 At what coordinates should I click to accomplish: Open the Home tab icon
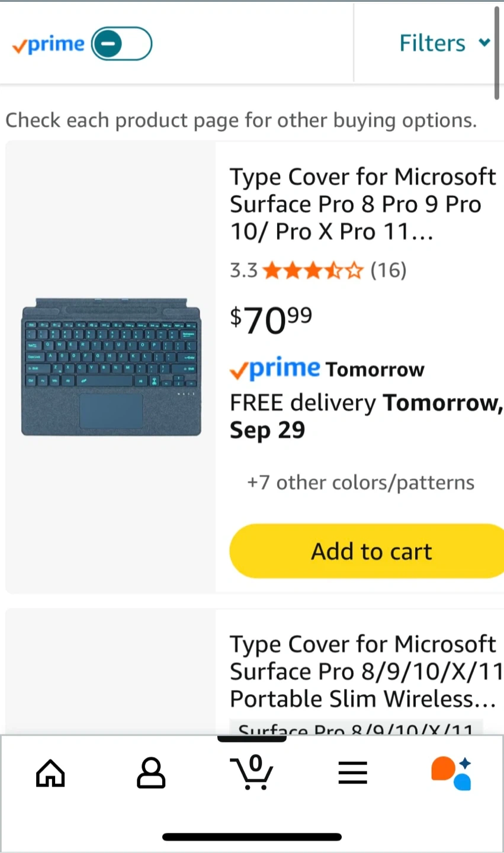(x=50, y=773)
